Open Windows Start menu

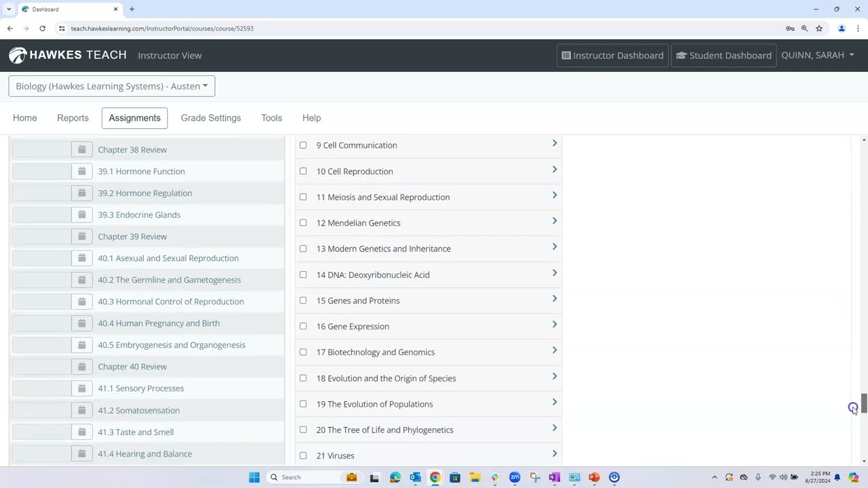pyautogui.click(x=254, y=477)
